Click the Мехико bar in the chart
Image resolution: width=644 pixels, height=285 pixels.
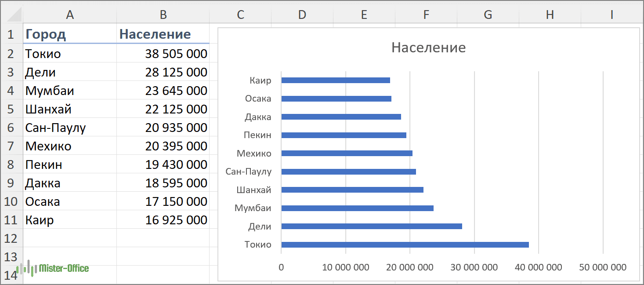[347, 153]
